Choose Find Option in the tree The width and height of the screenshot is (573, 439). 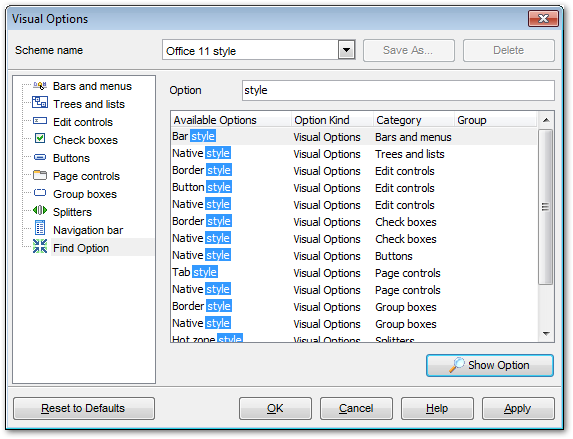click(81, 248)
